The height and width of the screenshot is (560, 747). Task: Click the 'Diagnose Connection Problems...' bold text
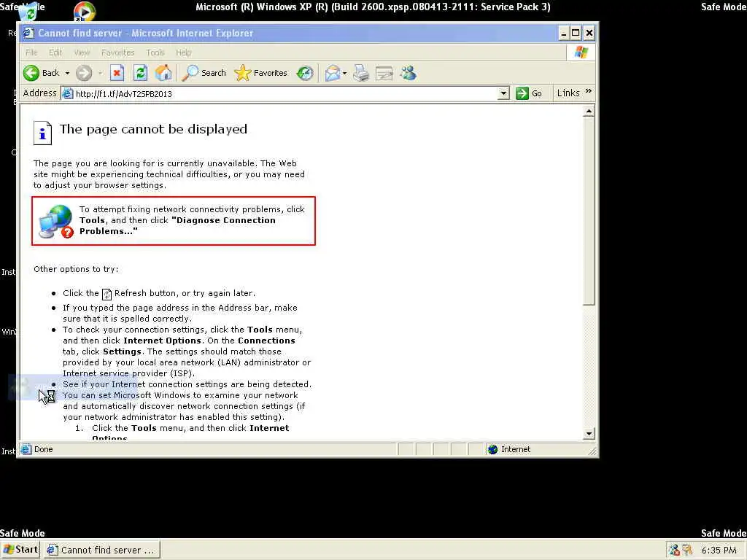pyautogui.click(x=177, y=226)
